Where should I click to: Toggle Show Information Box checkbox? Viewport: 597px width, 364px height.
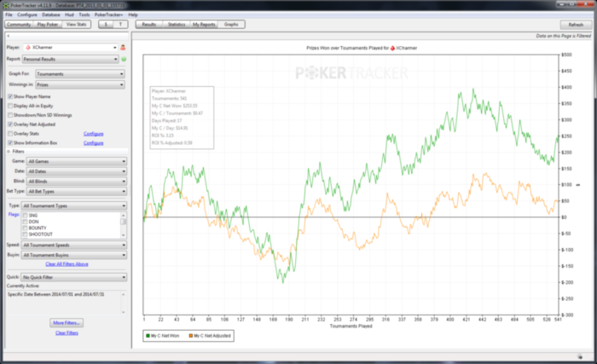pyautogui.click(x=10, y=142)
